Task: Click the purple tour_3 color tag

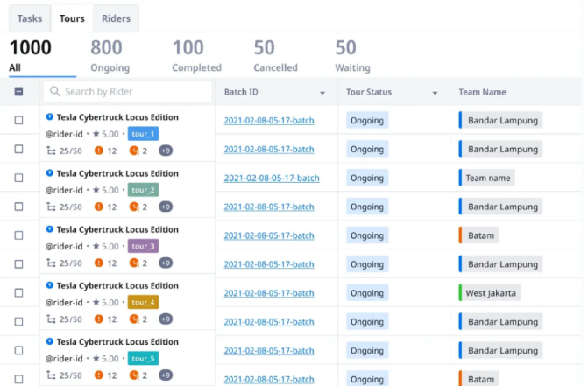Action: point(142,246)
